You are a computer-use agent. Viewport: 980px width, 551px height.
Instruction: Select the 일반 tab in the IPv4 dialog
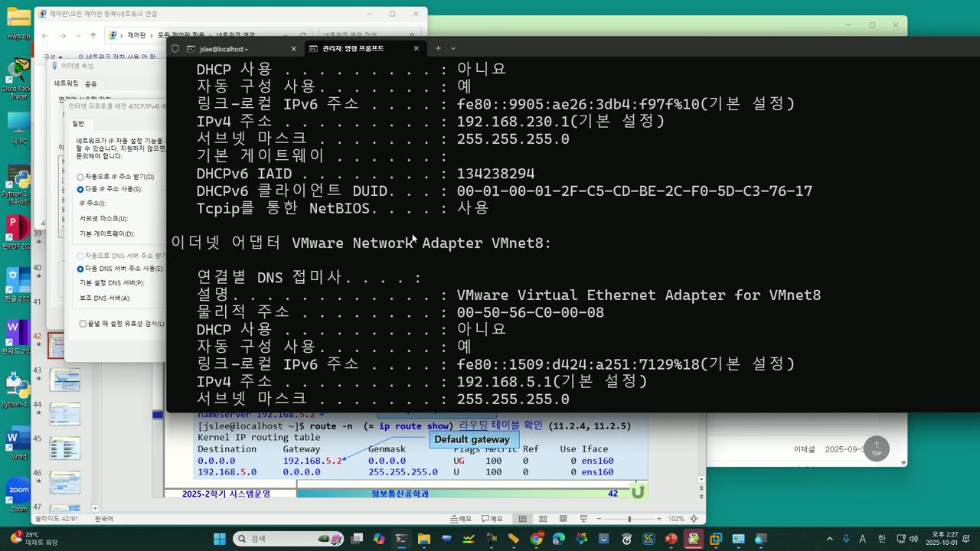[x=79, y=123]
